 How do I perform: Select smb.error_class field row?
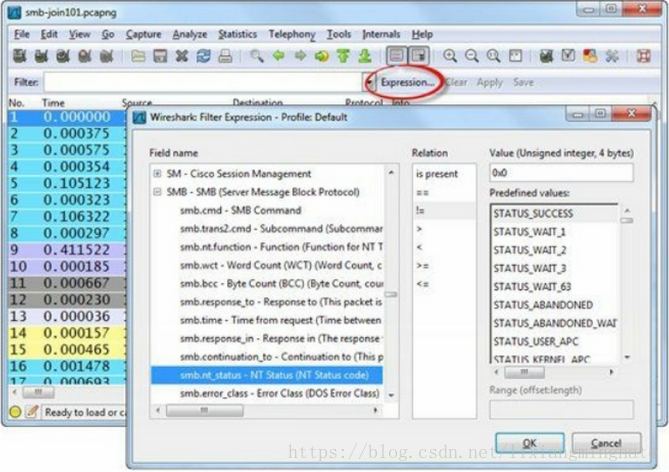tap(267, 393)
